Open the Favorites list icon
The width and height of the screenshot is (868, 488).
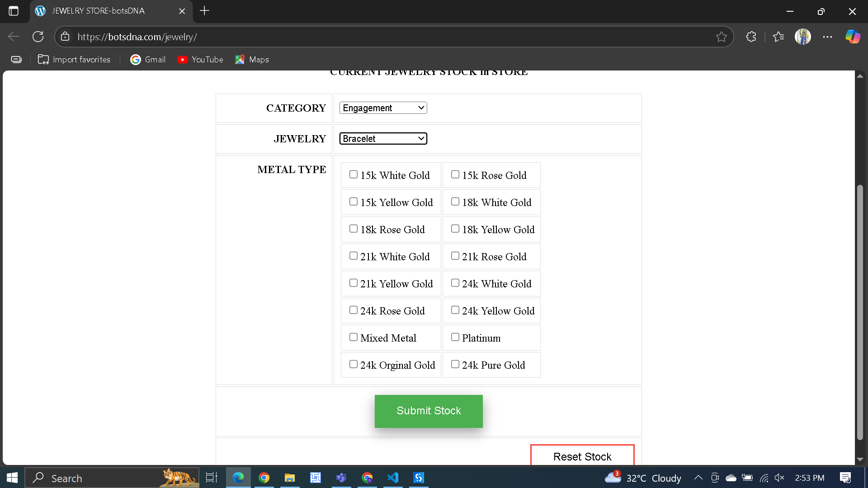pos(778,37)
